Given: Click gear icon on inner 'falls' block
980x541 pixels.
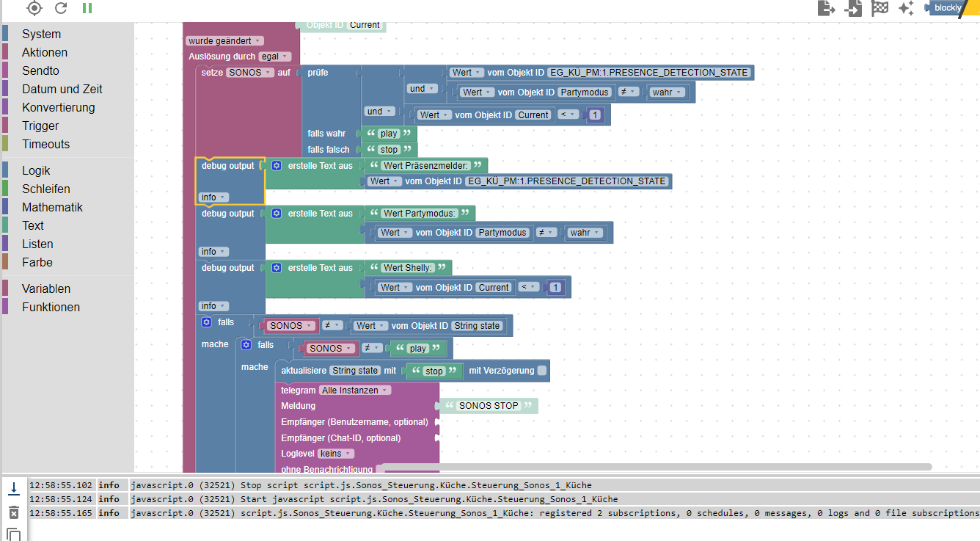Looking at the screenshot, I should point(246,345).
